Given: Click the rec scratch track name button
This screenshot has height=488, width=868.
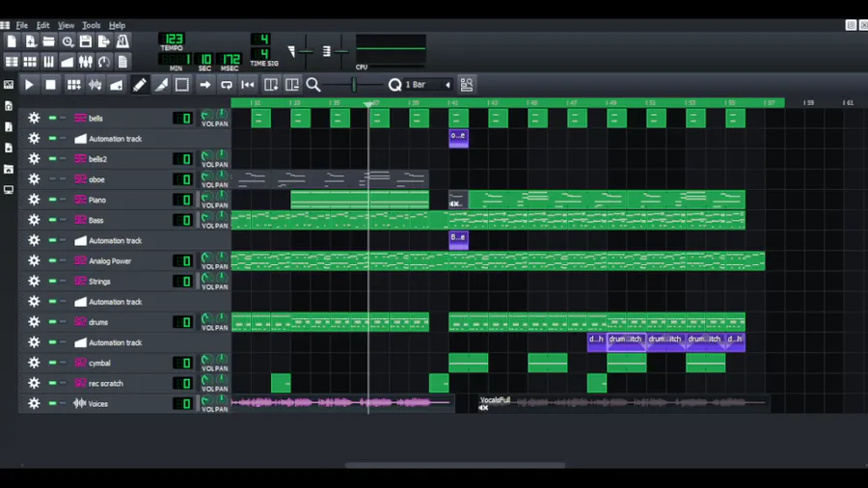Looking at the screenshot, I should [121, 383].
